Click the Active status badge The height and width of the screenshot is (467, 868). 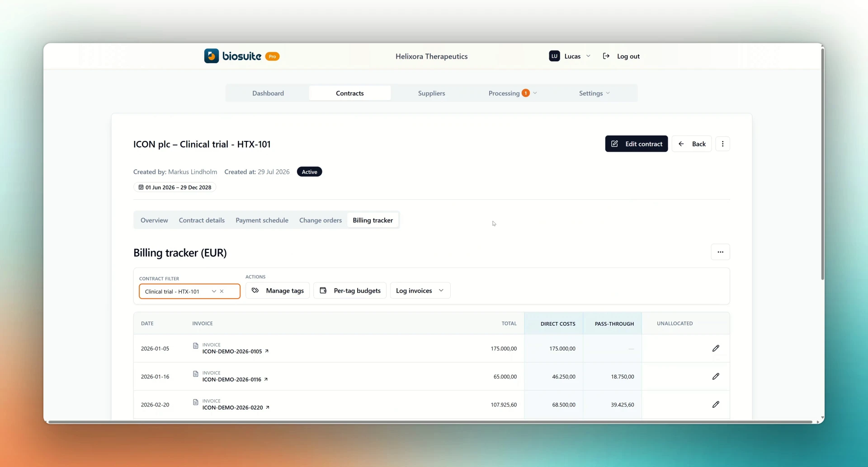pyautogui.click(x=309, y=172)
